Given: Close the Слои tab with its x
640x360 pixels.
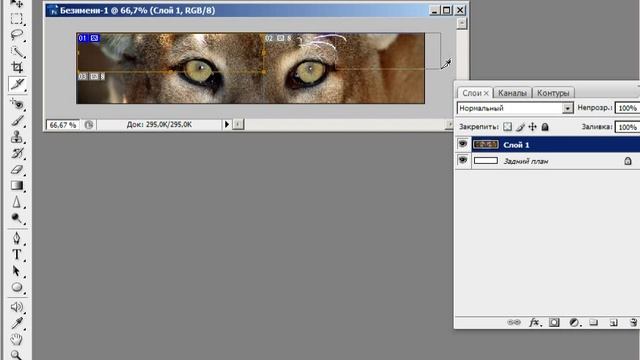Looking at the screenshot, I should (486, 93).
